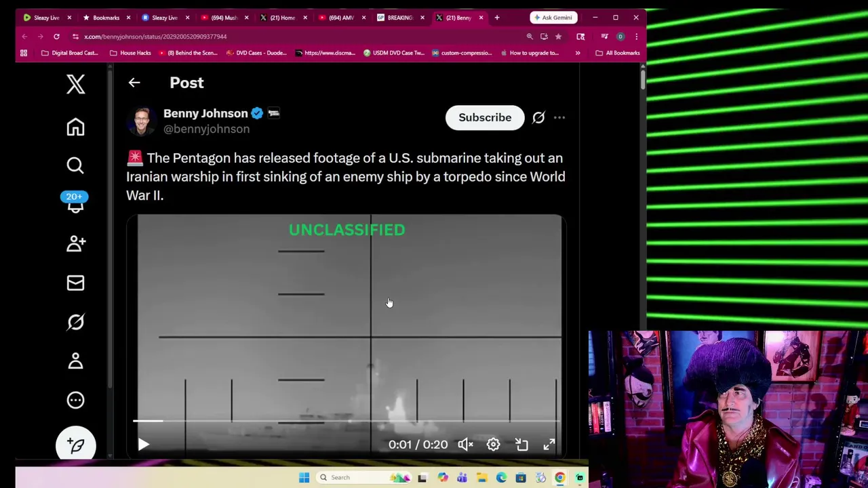Switch to the (694) Mush YouTube tab
The image size is (868, 488).
coord(223,18)
